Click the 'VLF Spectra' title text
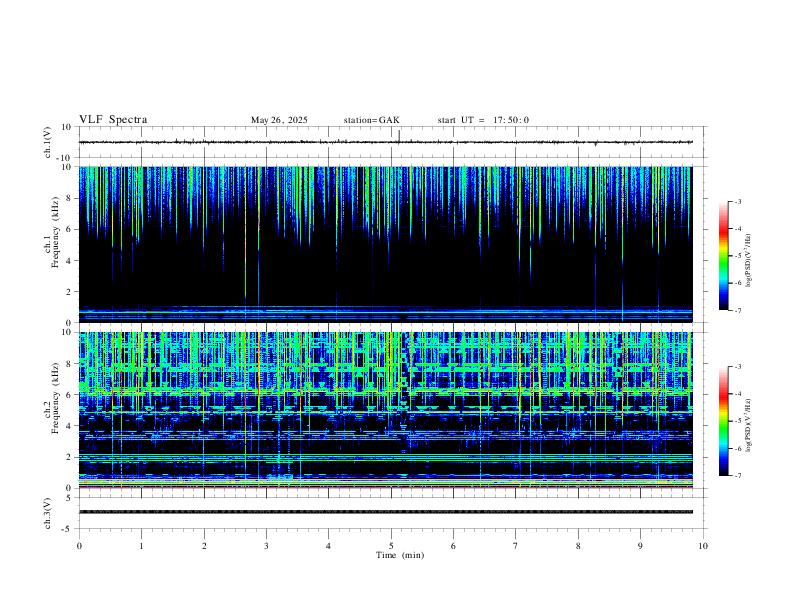Viewport: 792px width, 612px height. tap(113, 120)
